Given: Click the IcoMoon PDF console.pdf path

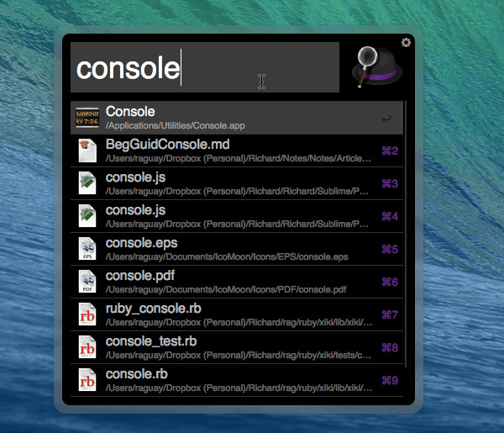Looking at the screenshot, I should point(226,290).
